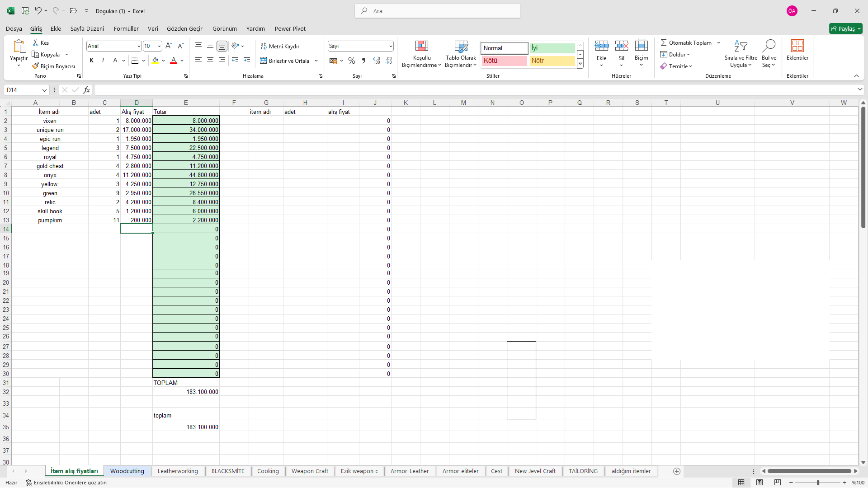Click the accessibility status (Erişilebilirlik) text

click(66, 483)
